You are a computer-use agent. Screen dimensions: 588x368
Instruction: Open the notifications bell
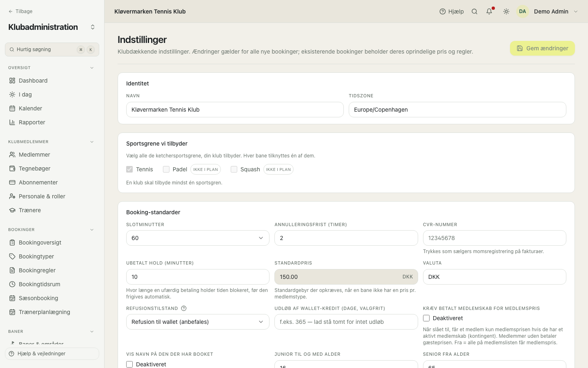[489, 11]
